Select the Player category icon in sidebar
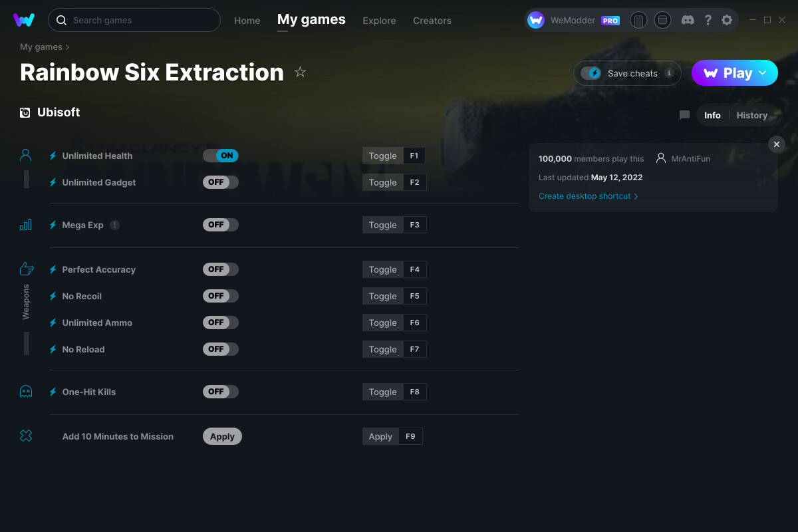 coord(25,154)
